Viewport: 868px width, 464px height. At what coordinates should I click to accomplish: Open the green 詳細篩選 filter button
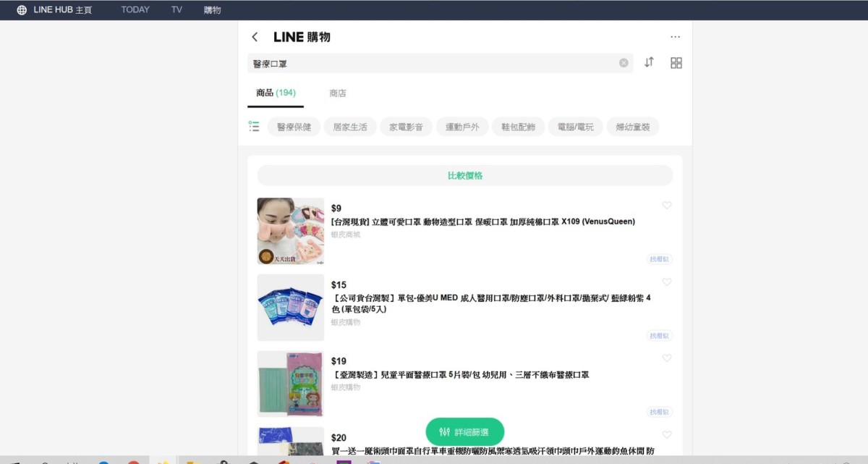click(x=465, y=432)
